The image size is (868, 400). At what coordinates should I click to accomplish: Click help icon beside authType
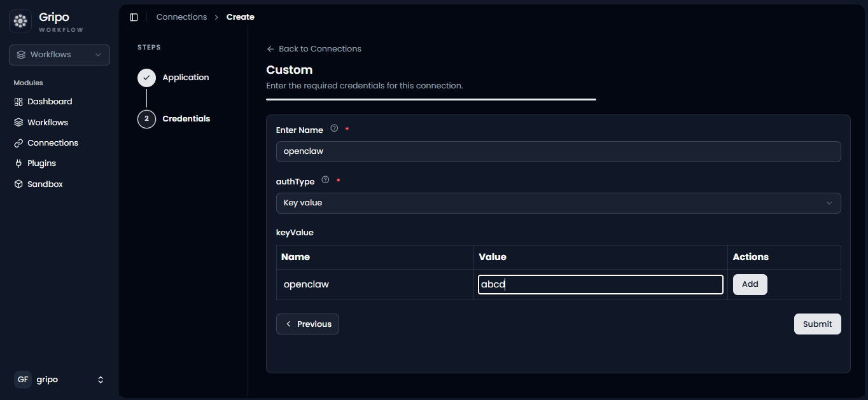[x=325, y=180]
